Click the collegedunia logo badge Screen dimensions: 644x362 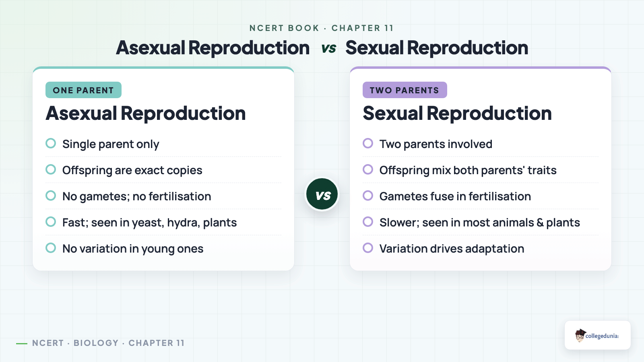(597, 335)
